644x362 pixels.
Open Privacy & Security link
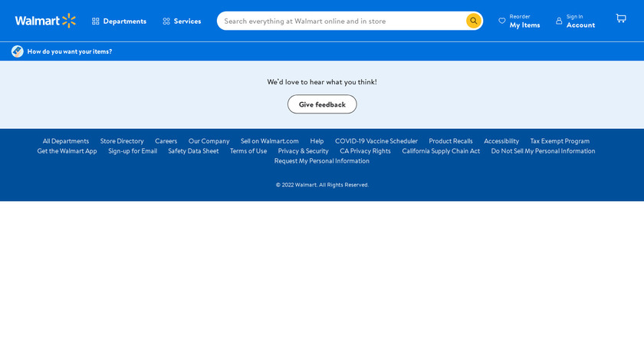303,151
